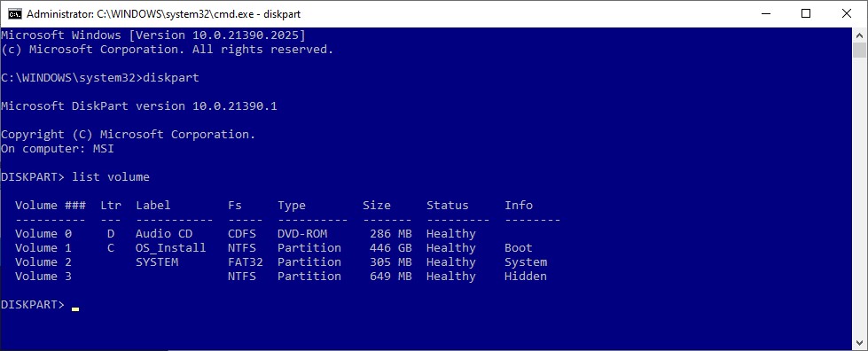Click the 'DVD-ROM' type entry

click(302, 234)
